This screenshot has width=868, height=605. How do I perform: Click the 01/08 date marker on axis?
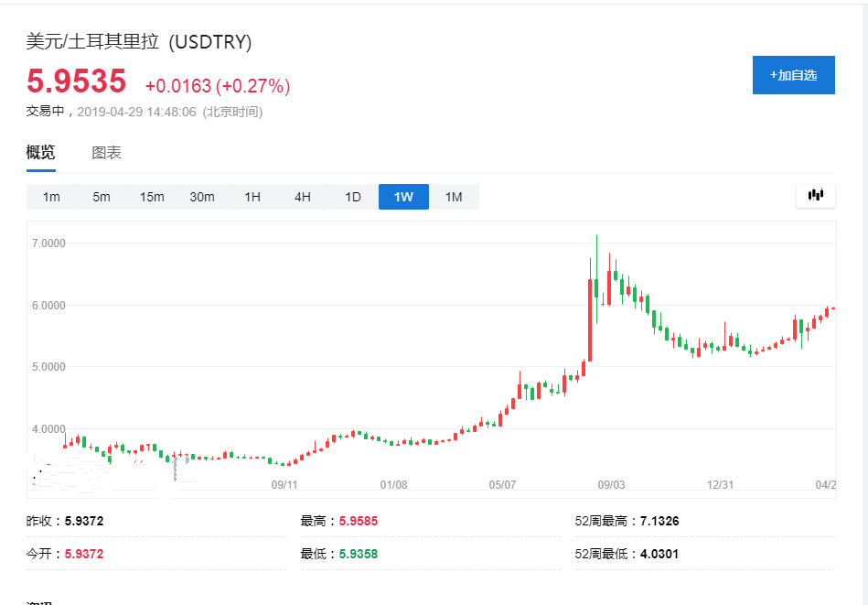click(x=393, y=484)
